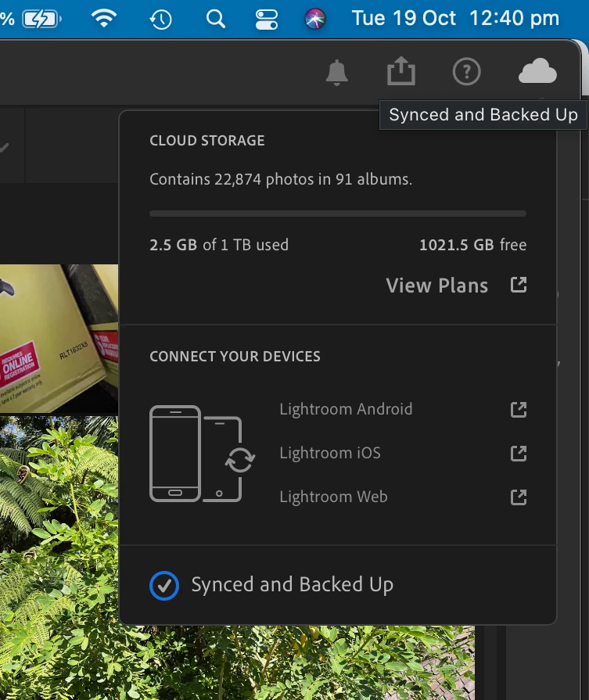Open external link icon for Lightroom Web
The width and height of the screenshot is (589, 700).
pos(519,497)
